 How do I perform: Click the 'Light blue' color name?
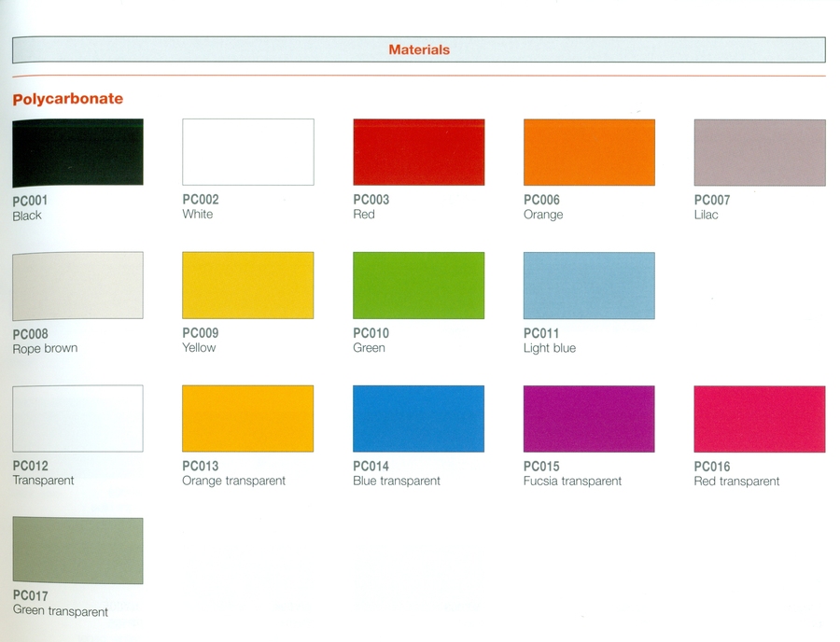[x=550, y=348]
